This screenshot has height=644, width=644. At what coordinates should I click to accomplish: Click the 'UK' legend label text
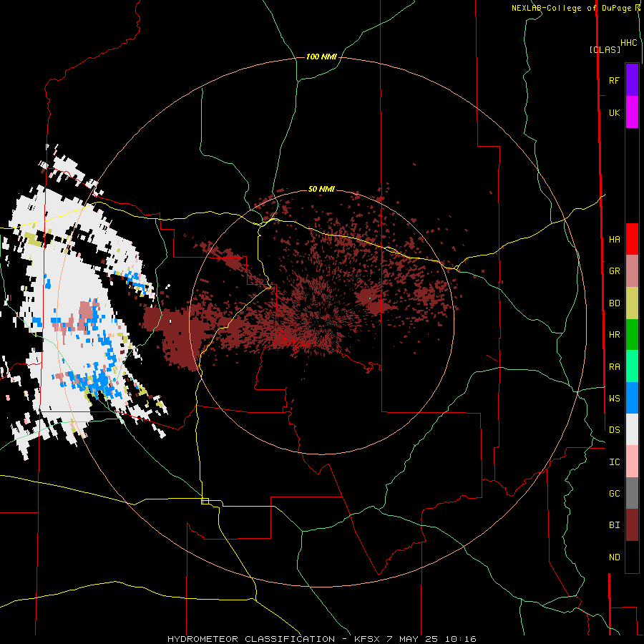(614, 112)
